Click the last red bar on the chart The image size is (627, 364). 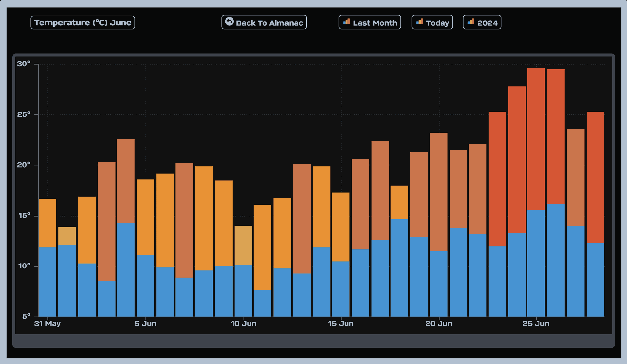[x=595, y=177]
